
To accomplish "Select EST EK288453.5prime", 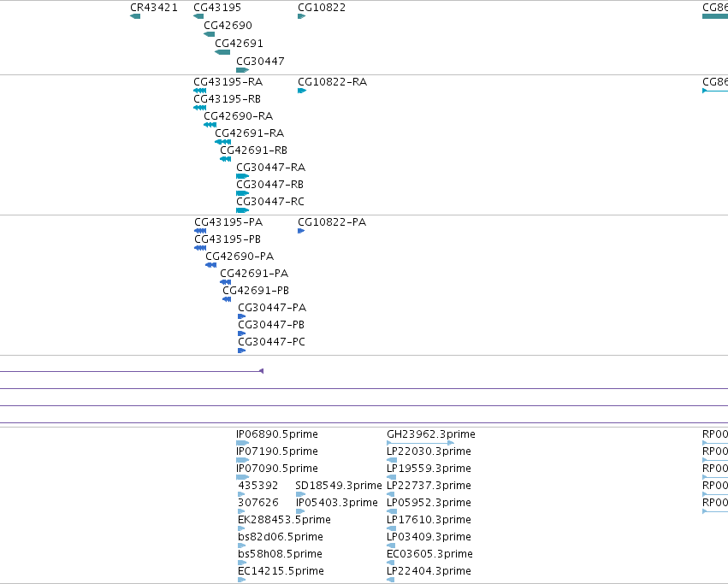I will tap(284, 520).
